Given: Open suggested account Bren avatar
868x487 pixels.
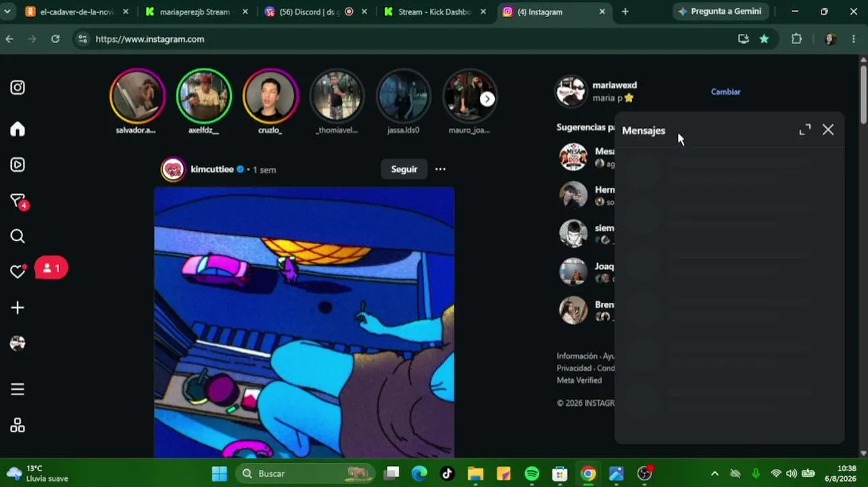Looking at the screenshot, I should click(573, 310).
